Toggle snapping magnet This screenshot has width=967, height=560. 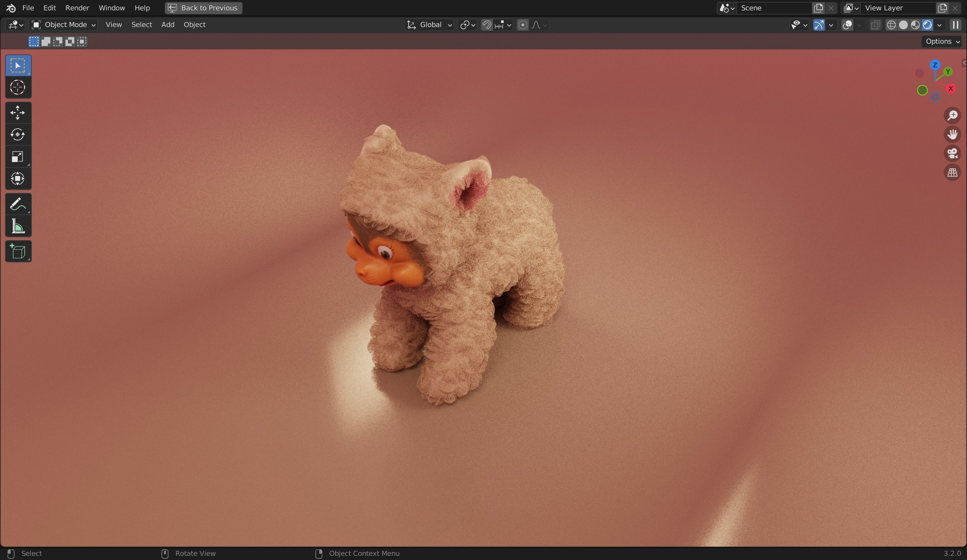point(487,25)
